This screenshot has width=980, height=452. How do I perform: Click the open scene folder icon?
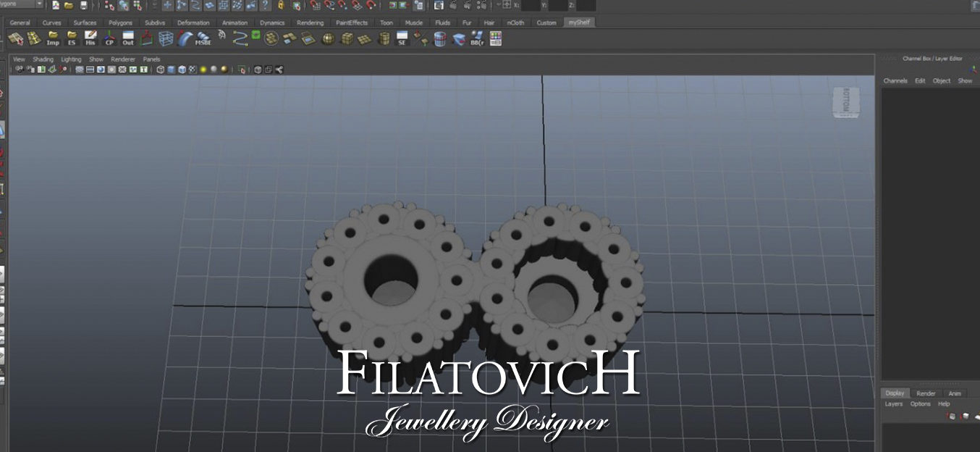point(68,6)
